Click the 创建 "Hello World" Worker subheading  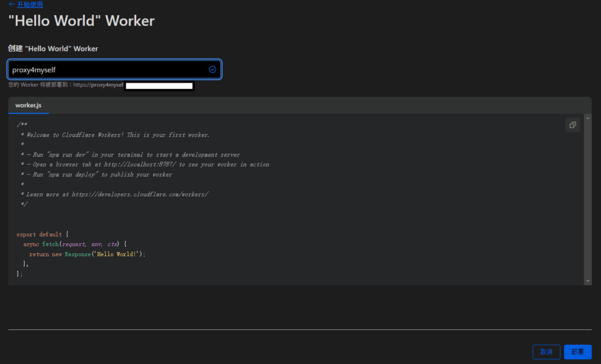(x=53, y=49)
